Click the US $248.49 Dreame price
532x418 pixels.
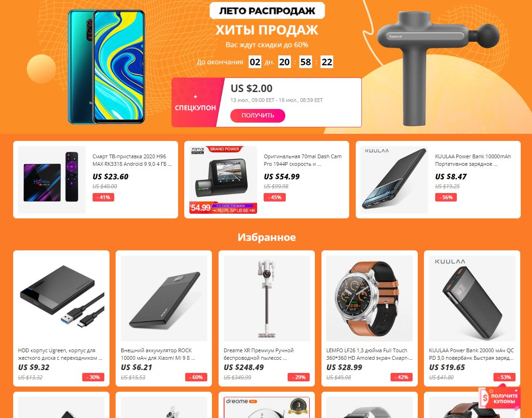[243, 367]
